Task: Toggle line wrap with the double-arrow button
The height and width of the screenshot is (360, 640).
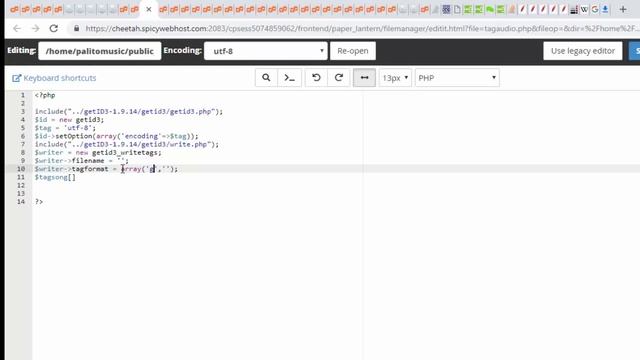Action: 364,78
